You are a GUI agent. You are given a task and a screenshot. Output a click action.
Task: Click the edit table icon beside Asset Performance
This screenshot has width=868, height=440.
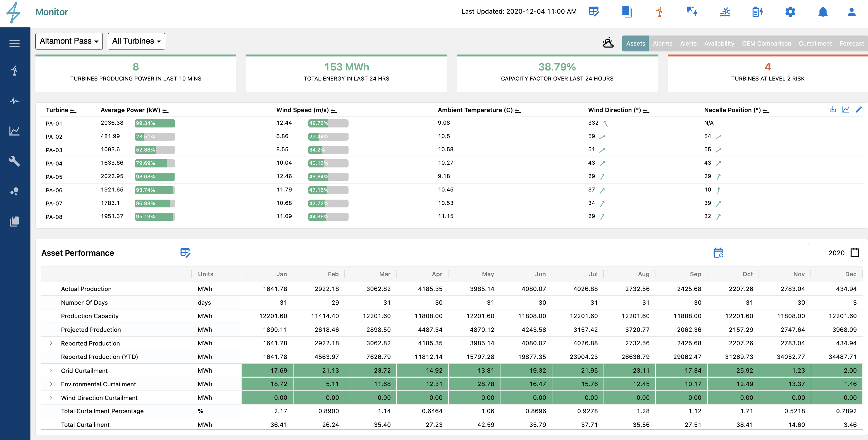click(185, 252)
